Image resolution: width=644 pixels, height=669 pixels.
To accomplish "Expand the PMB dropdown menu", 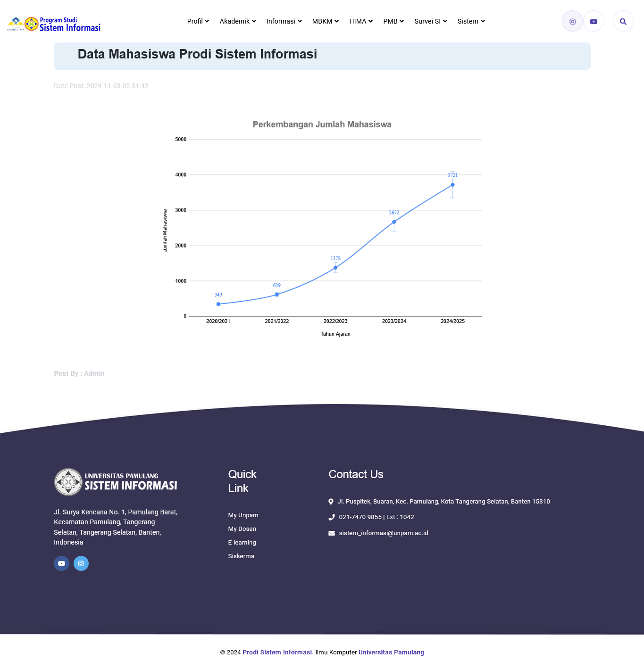I will pyautogui.click(x=393, y=21).
